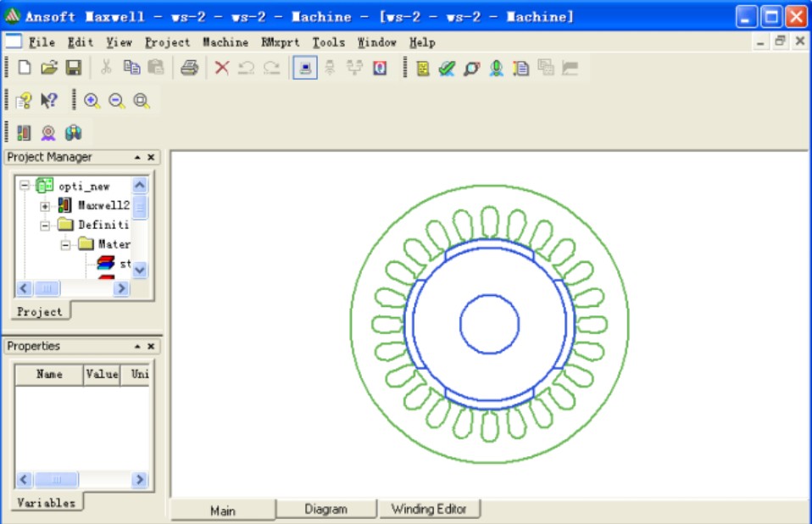Click the Copy icon

tap(131, 67)
